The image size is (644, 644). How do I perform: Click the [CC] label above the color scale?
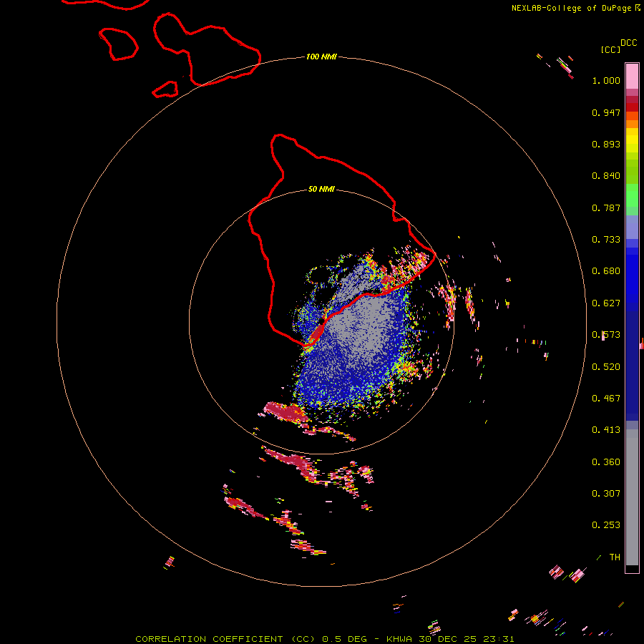pos(610,49)
